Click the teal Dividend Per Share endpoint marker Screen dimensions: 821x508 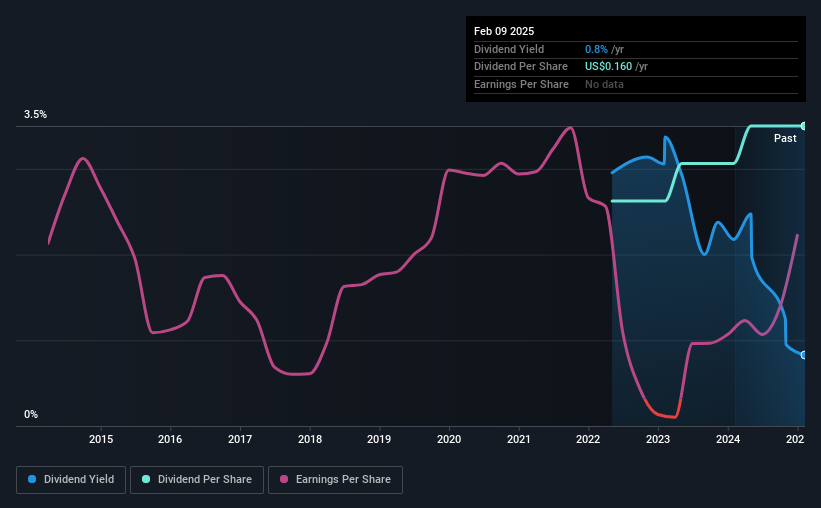click(803, 126)
